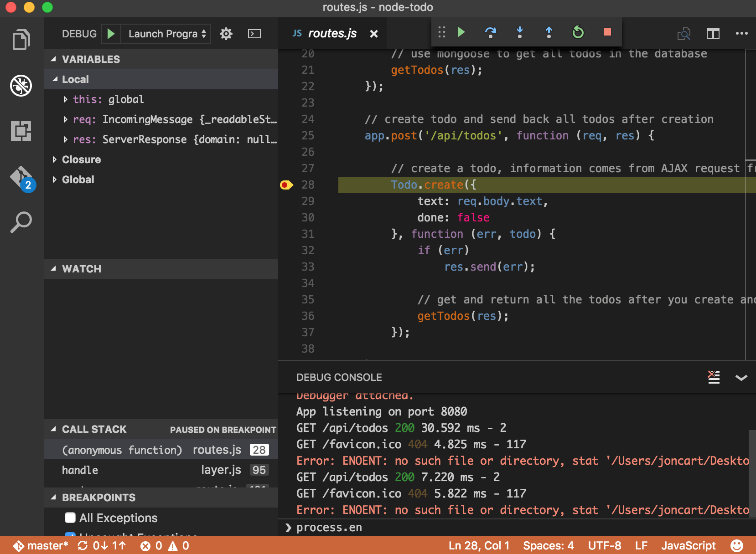Select handle in the Call Stack
756x554 pixels.
click(80, 470)
